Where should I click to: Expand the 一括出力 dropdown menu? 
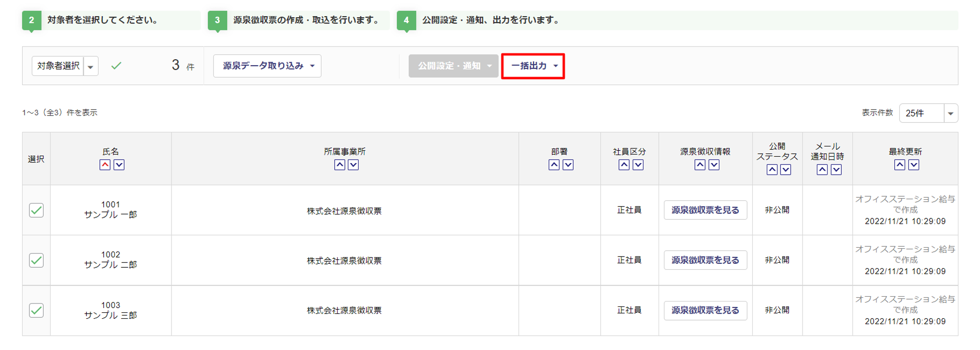[533, 66]
